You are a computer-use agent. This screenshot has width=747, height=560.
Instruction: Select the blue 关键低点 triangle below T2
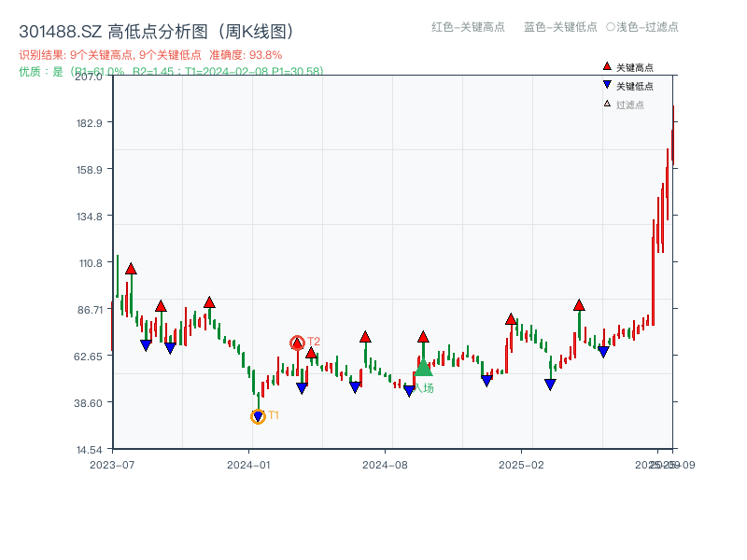click(302, 385)
